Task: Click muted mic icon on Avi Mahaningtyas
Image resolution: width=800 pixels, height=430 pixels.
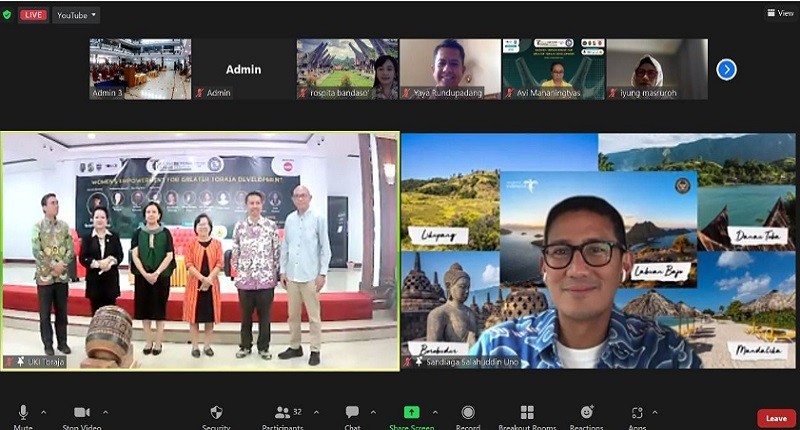Action: (510, 93)
